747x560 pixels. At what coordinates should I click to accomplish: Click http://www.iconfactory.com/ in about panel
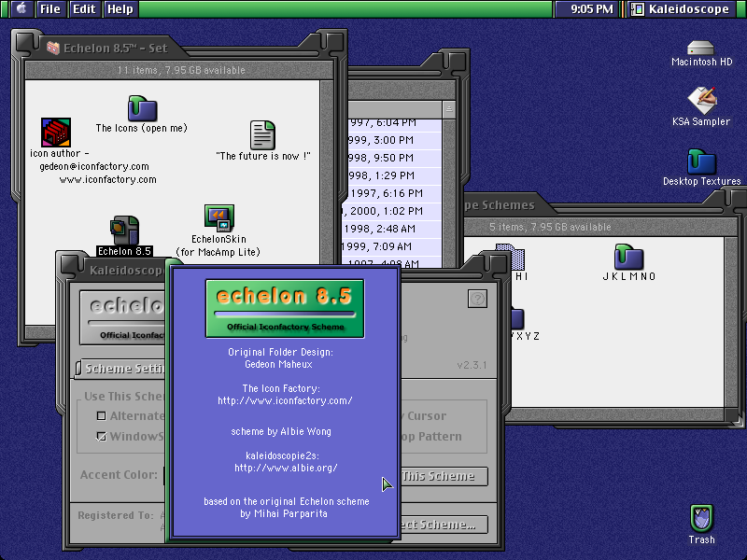tap(285, 400)
